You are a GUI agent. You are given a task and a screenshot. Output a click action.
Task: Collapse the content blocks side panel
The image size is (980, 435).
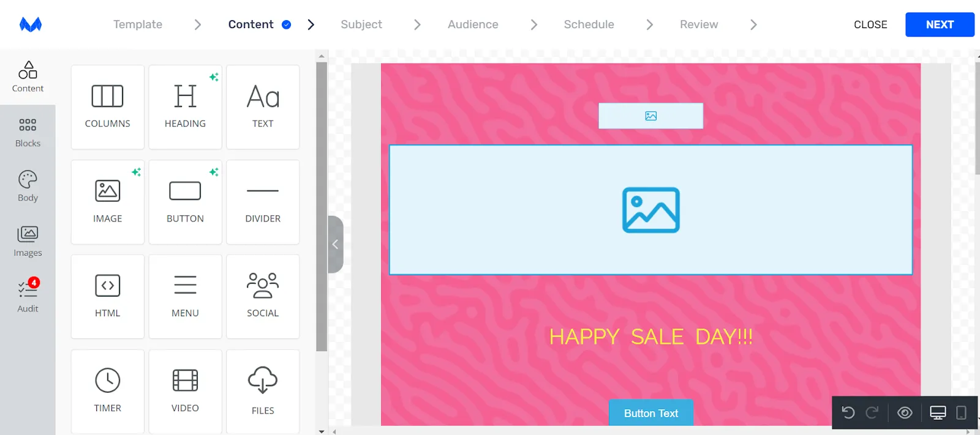pos(335,244)
